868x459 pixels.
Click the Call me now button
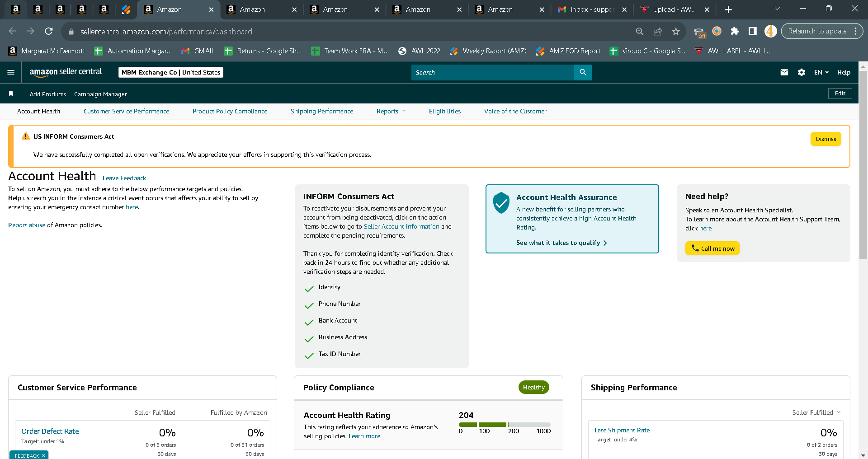[712, 248]
